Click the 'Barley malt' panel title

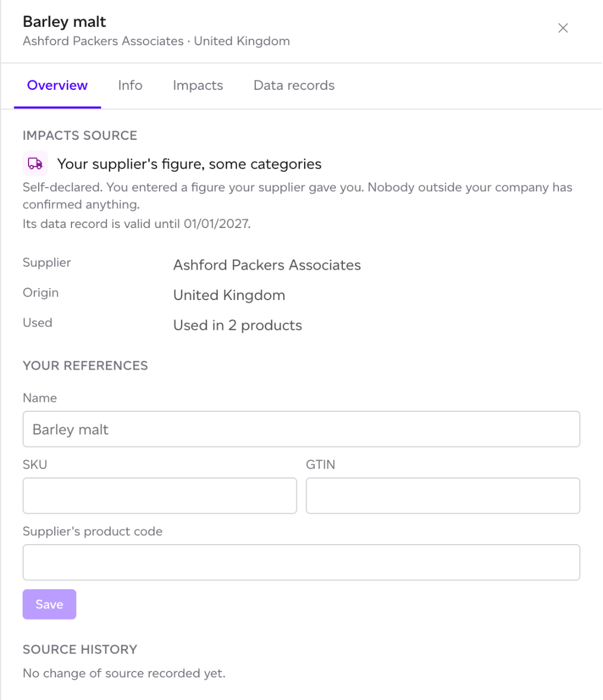point(64,21)
